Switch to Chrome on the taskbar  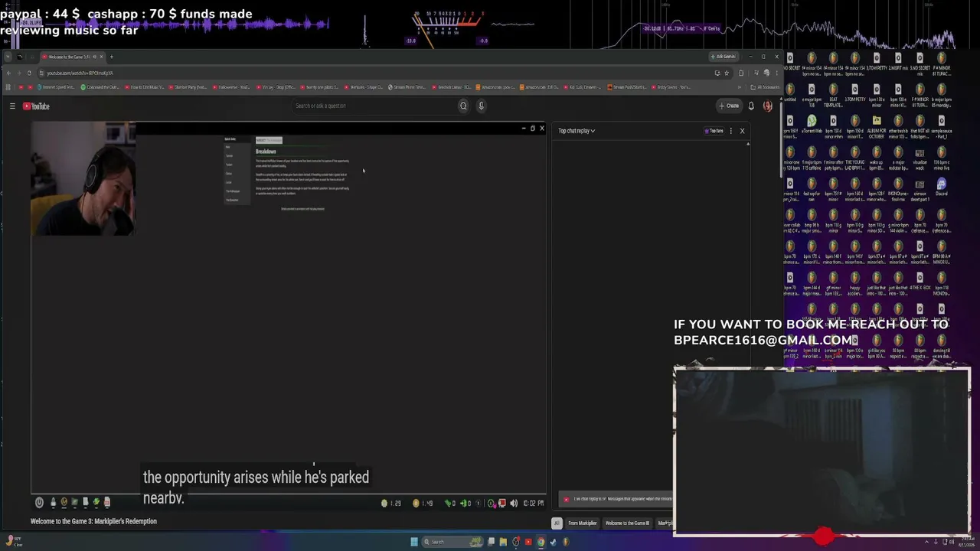tap(541, 542)
